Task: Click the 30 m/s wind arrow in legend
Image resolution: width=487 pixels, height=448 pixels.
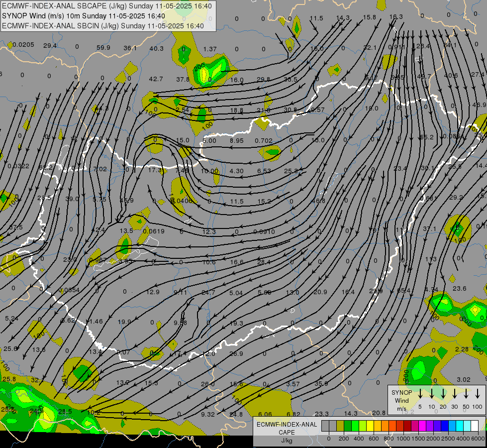Action: pyautogui.click(x=455, y=394)
